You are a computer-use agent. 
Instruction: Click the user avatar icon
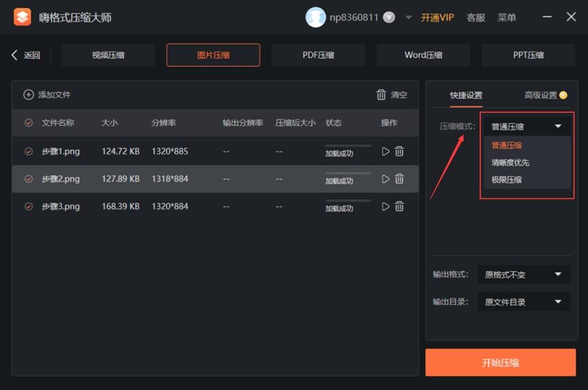click(315, 17)
